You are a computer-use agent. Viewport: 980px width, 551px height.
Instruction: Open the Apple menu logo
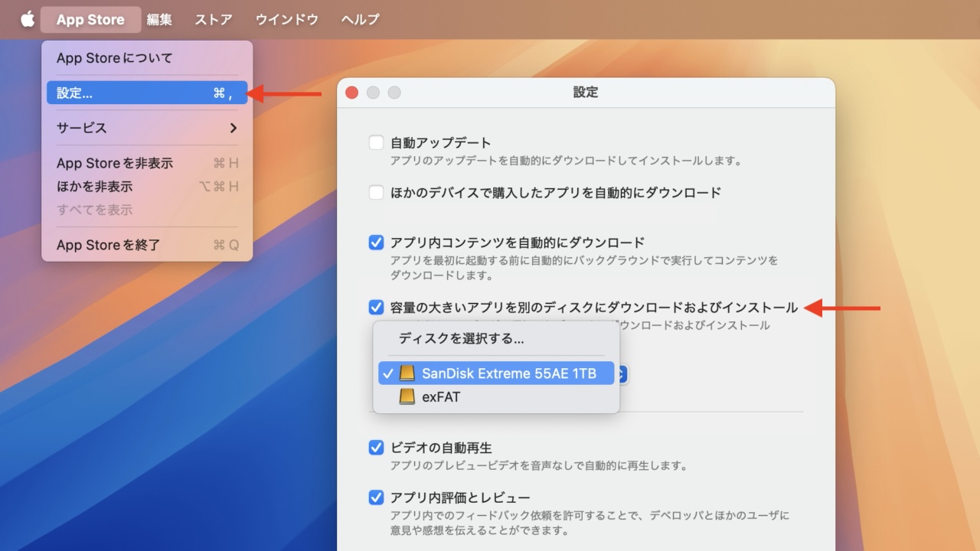(x=28, y=19)
